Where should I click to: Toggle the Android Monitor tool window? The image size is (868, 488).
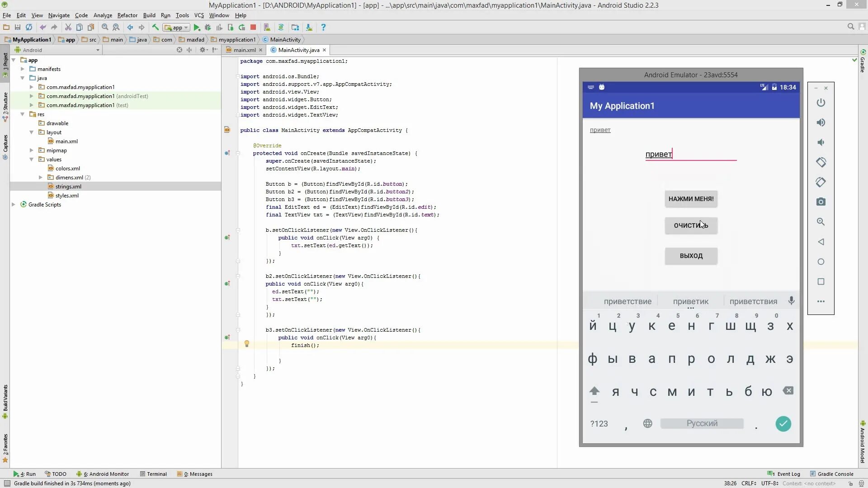[105, 474]
